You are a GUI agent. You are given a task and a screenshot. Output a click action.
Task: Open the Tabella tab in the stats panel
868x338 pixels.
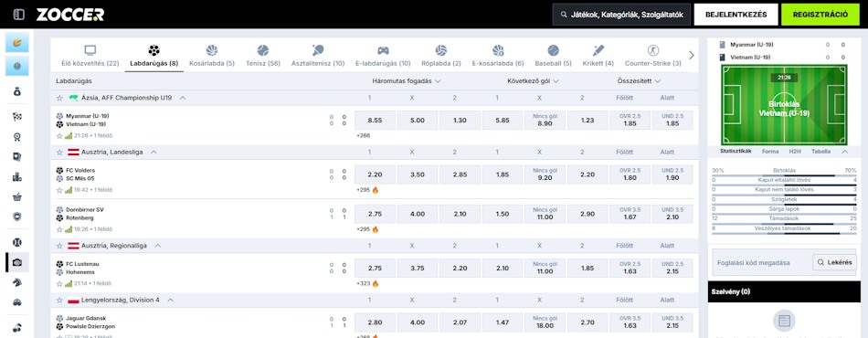click(821, 151)
